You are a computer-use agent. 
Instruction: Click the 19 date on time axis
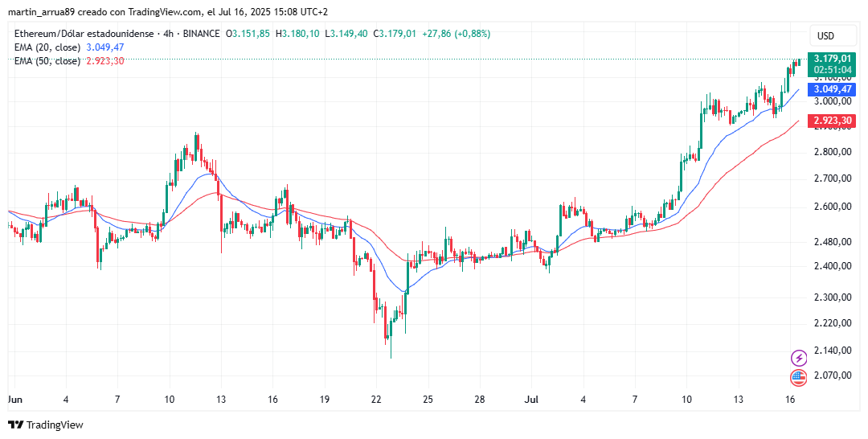click(x=325, y=399)
